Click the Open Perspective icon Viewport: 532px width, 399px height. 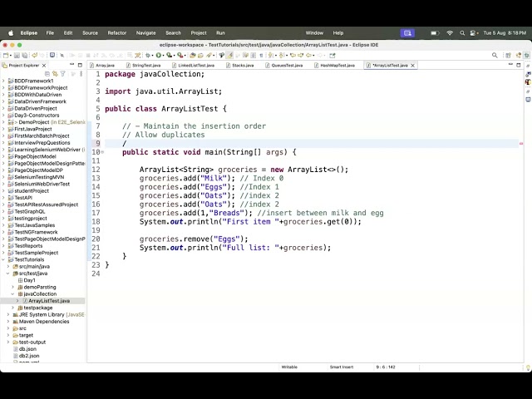coord(508,56)
